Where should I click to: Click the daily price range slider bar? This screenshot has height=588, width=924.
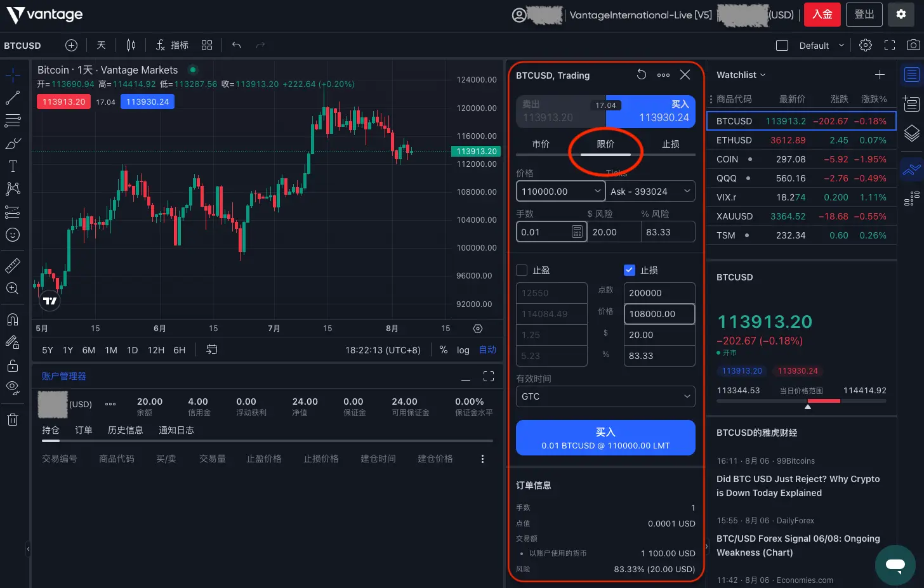[x=801, y=401]
